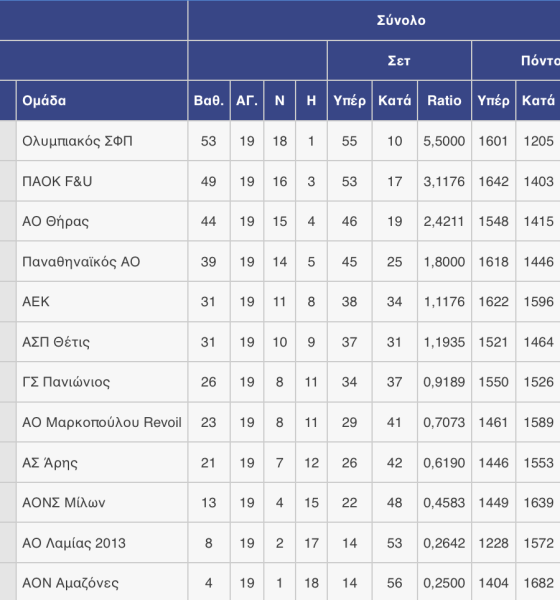
Task: Select the ΑΣ Άρης team name
Action: [x=50, y=463]
